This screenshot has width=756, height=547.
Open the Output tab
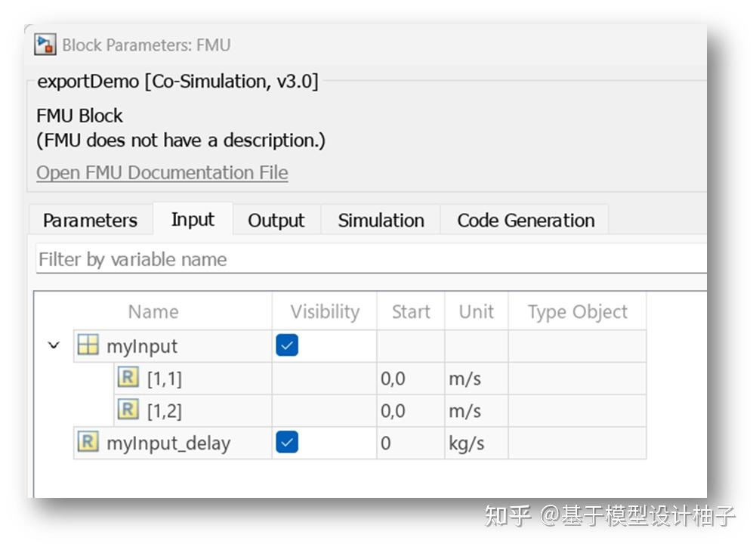point(276,220)
